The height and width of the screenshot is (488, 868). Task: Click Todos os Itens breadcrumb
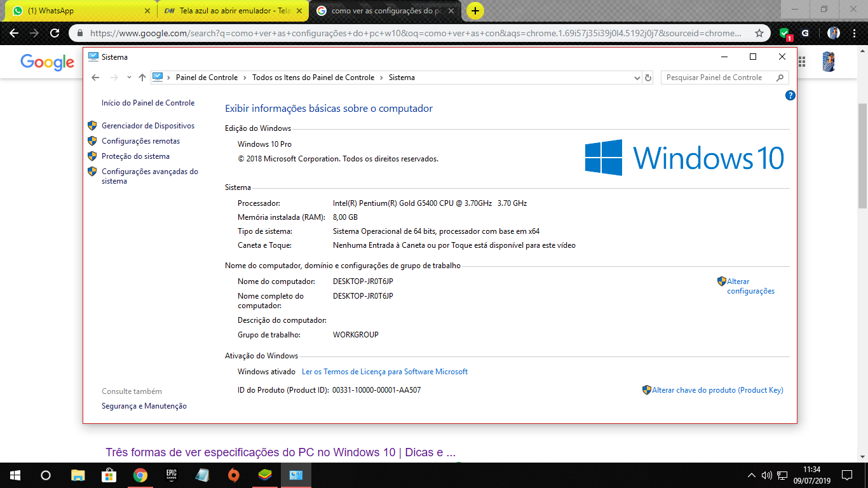[x=313, y=78]
